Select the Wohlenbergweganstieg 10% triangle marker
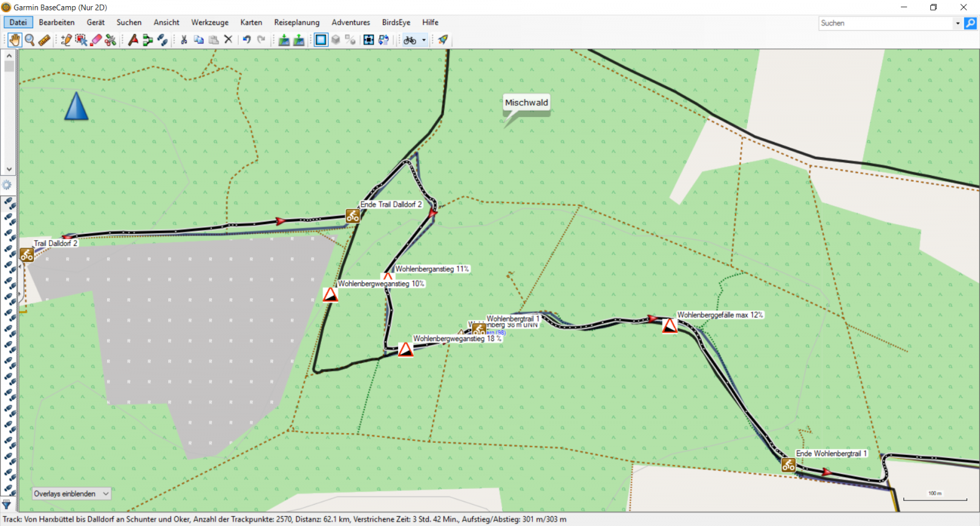The width and height of the screenshot is (980, 526). (x=331, y=295)
